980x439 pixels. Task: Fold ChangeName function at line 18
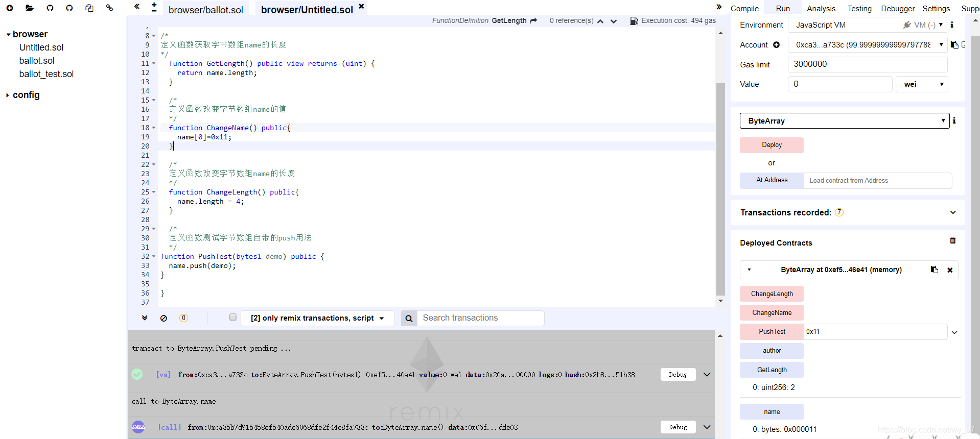coord(153,128)
